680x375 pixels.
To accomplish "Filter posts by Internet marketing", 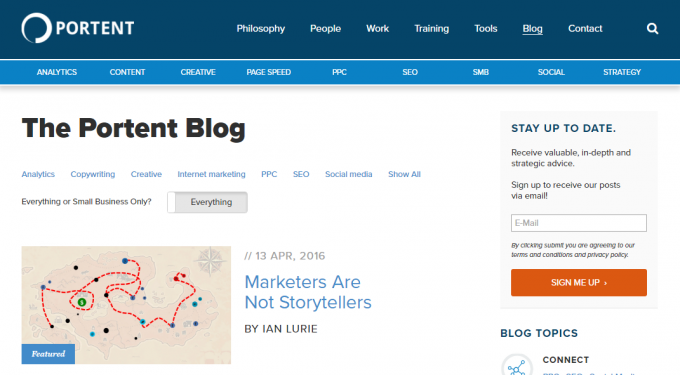I will (x=211, y=174).
